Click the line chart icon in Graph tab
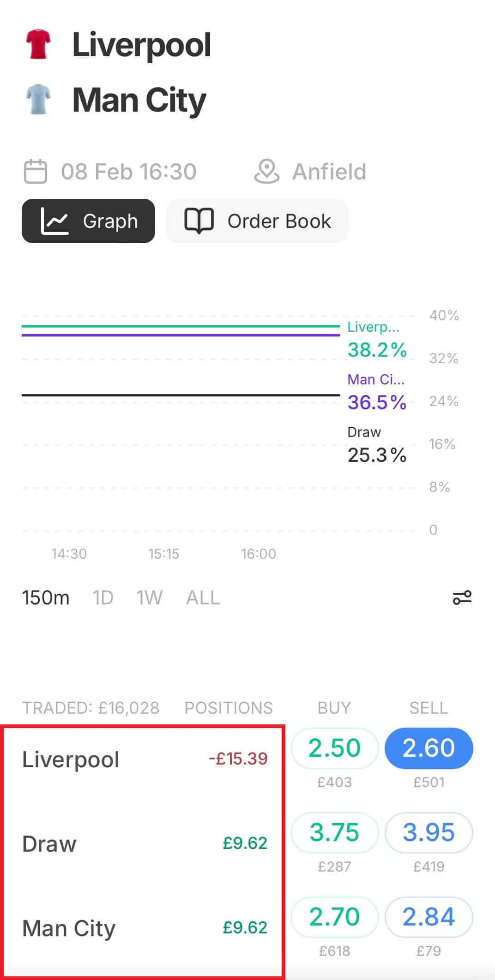 [54, 221]
